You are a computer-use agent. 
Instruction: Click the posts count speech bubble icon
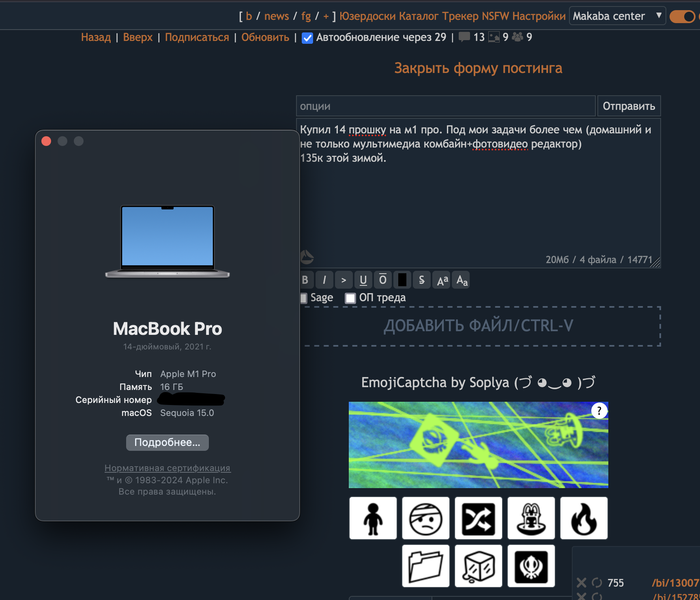[x=464, y=37]
